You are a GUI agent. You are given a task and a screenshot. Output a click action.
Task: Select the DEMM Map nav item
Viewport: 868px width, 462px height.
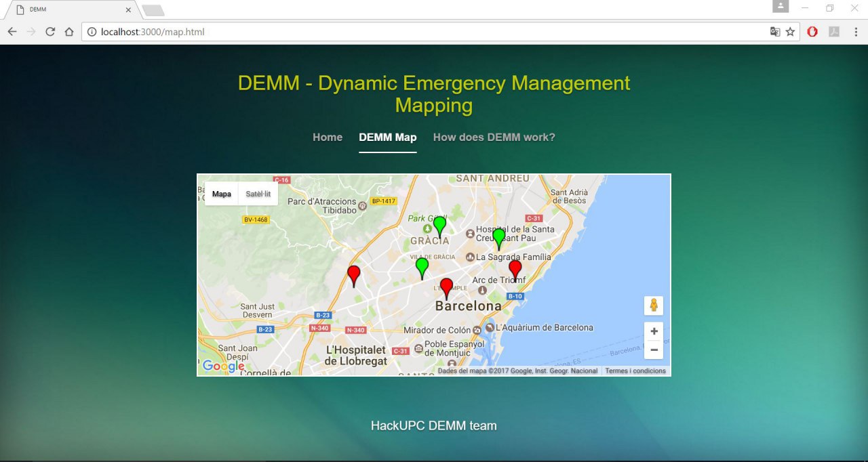pos(388,137)
